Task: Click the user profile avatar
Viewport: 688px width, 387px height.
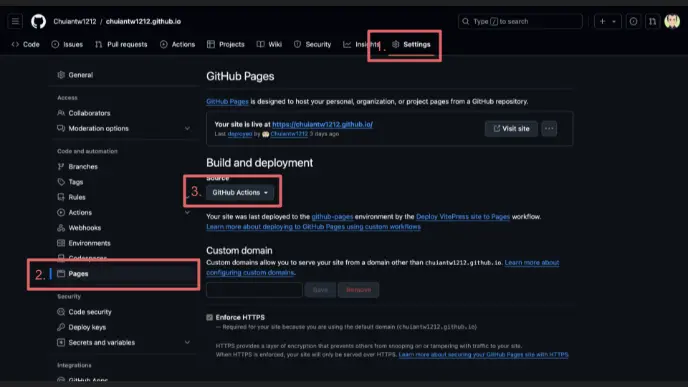Action: point(672,21)
